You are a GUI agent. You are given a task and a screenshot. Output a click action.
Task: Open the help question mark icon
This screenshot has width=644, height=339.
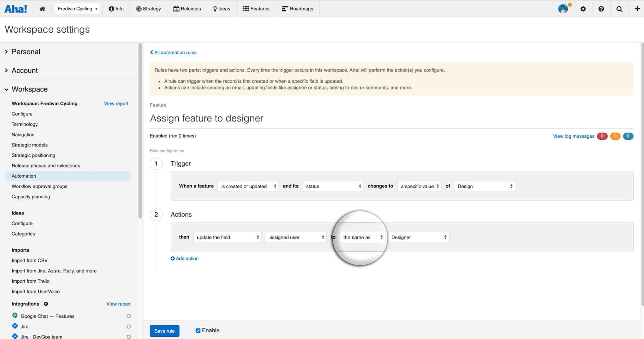(601, 9)
